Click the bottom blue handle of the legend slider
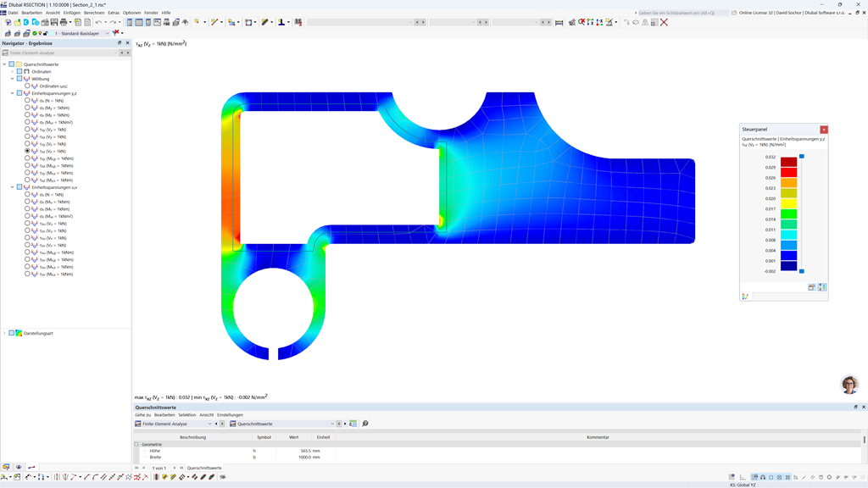The width and height of the screenshot is (868, 488). pyautogui.click(x=802, y=271)
